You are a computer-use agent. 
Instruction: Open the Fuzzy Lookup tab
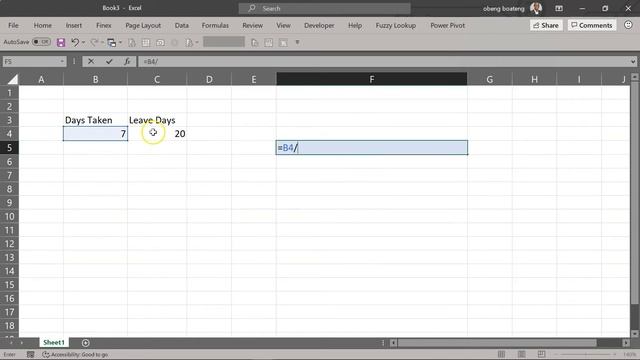pyautogui.click(x=396, y=25)
